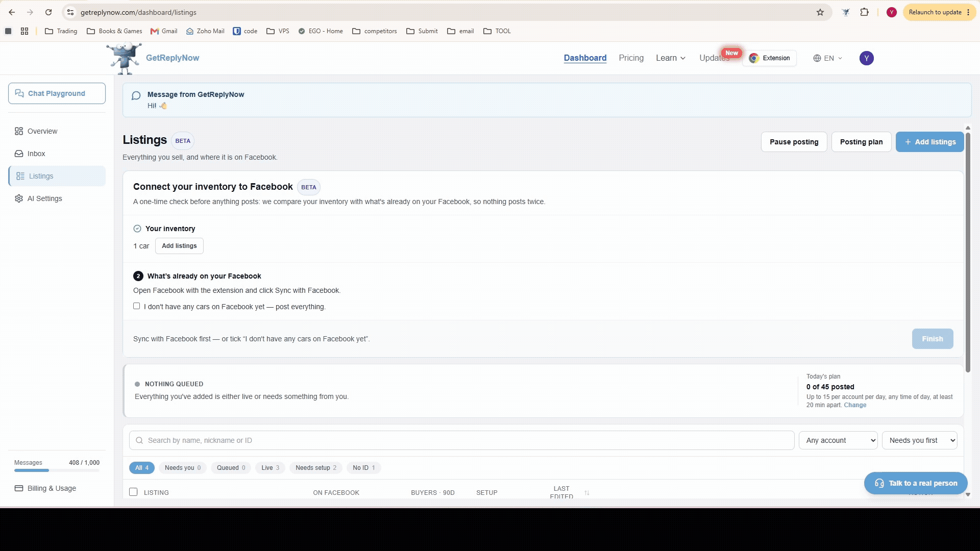The image size is (980, 551).
Task: Open AI Settings in the sidebar
Action: tap(57, 198)
